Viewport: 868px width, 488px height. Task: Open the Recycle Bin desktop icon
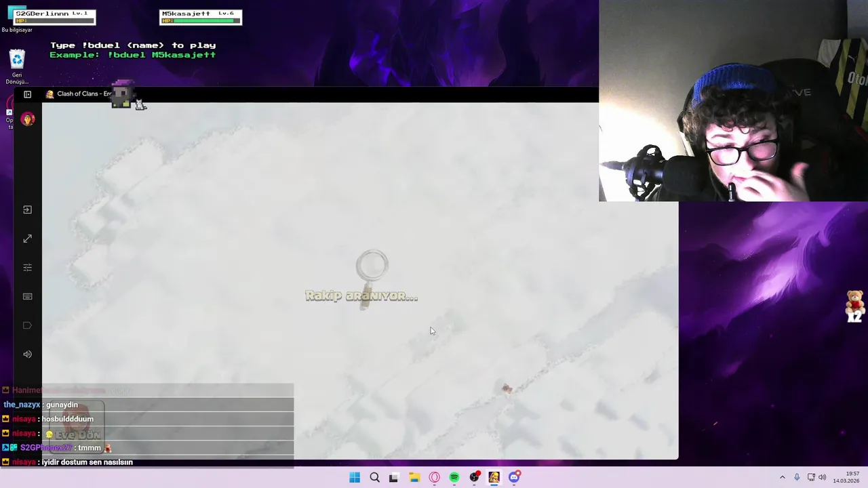coord(17,66)
